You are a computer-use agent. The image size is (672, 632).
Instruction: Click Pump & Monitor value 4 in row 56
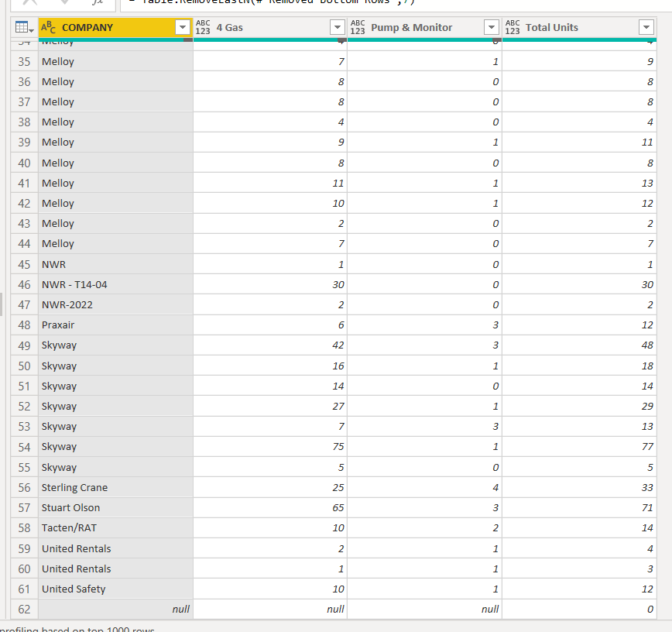tap(425, 487)
